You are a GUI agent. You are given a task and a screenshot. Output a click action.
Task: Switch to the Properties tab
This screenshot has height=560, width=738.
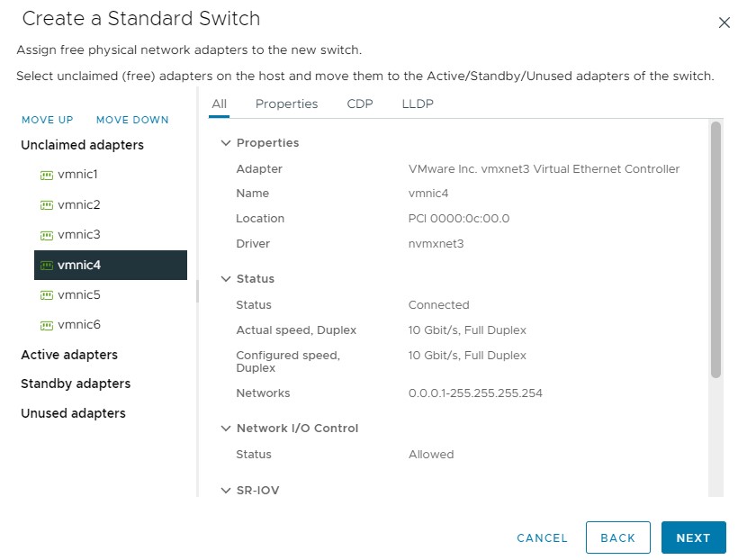point(286,104)
